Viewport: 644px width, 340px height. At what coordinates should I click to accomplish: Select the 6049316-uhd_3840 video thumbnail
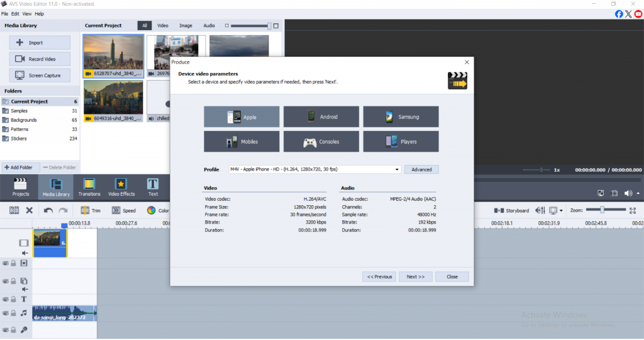coord(113,101)
